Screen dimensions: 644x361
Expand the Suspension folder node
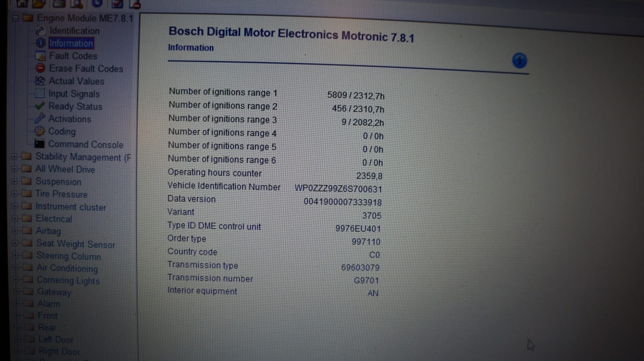[14, 181]
